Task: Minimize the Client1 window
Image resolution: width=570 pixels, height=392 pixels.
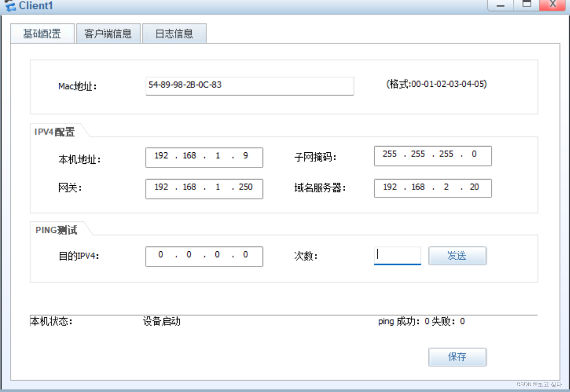Action: pyautogui.click(x=500, y=5)
